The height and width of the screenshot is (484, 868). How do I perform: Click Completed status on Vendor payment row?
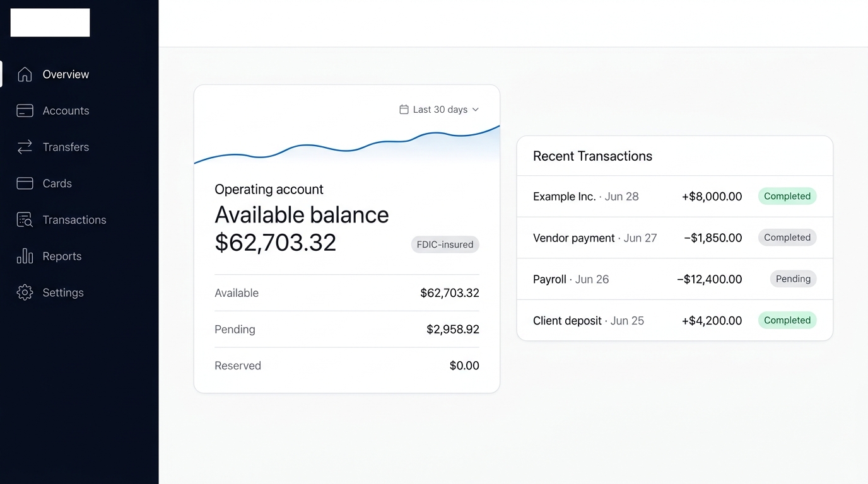(787, 238)
